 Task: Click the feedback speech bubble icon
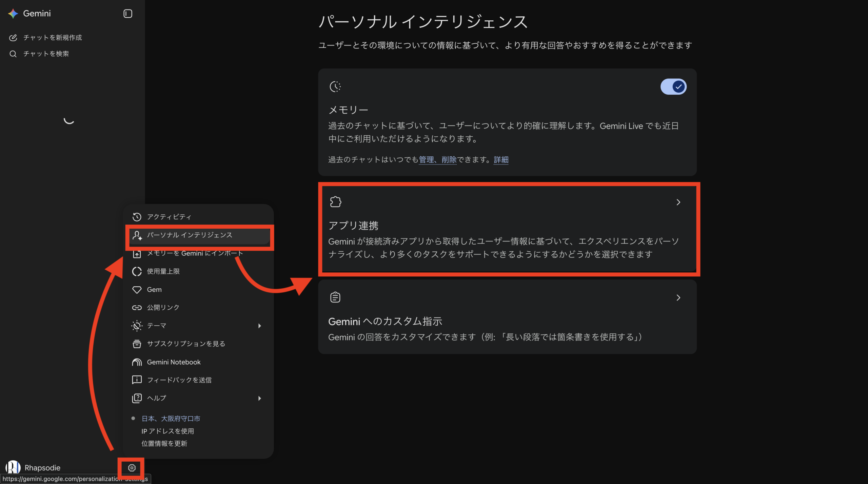tap(137, 380)
